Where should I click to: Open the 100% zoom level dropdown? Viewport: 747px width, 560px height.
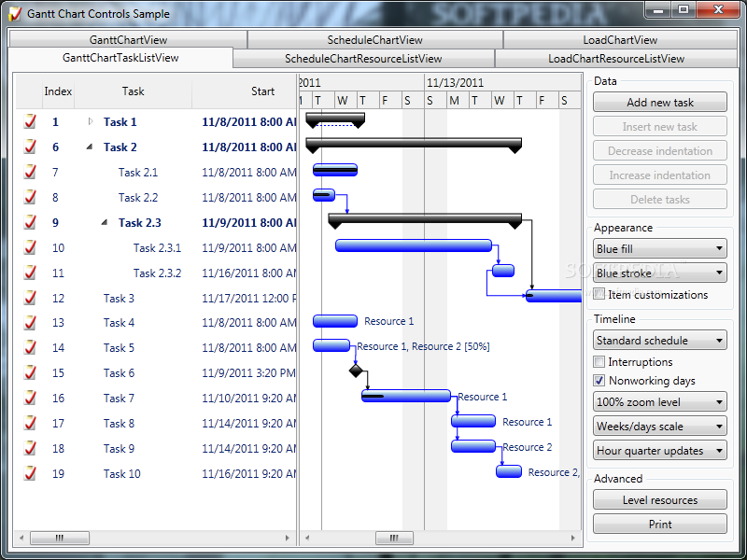tap(660, 402)
